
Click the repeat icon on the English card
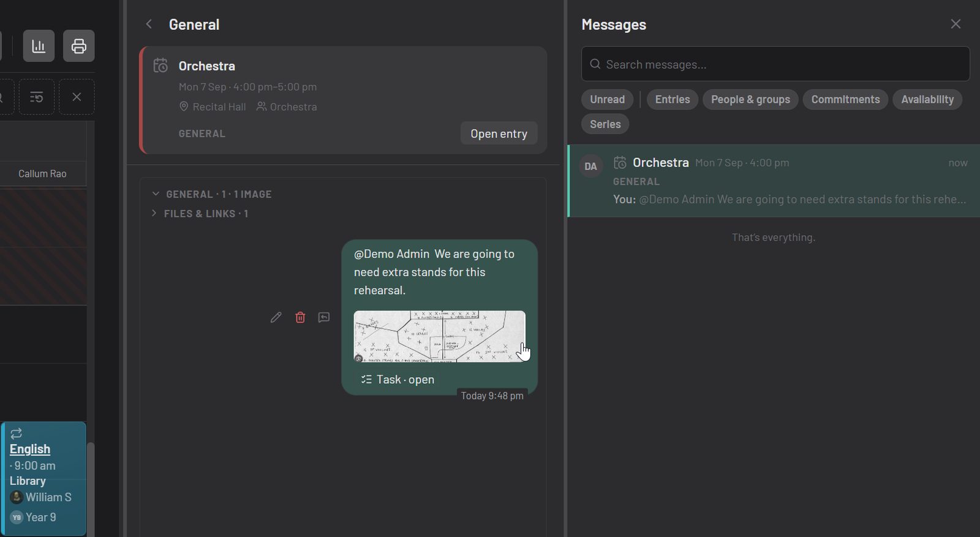coord(17,433)
